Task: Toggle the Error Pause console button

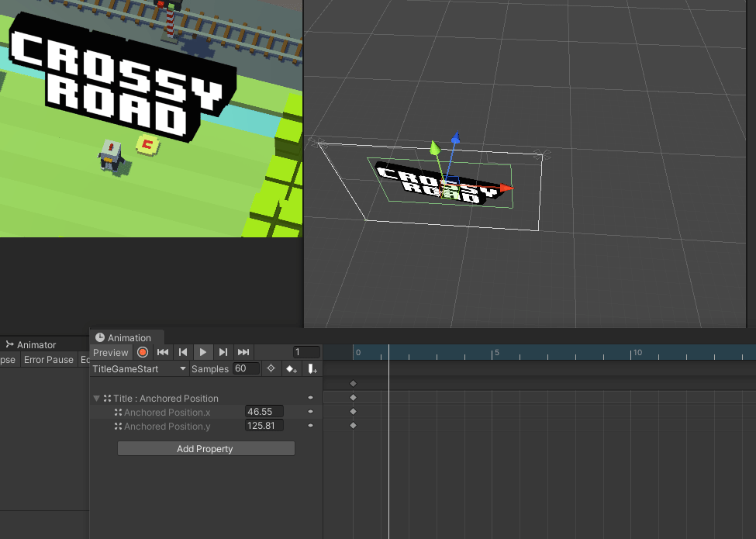Action: (49, 360)
